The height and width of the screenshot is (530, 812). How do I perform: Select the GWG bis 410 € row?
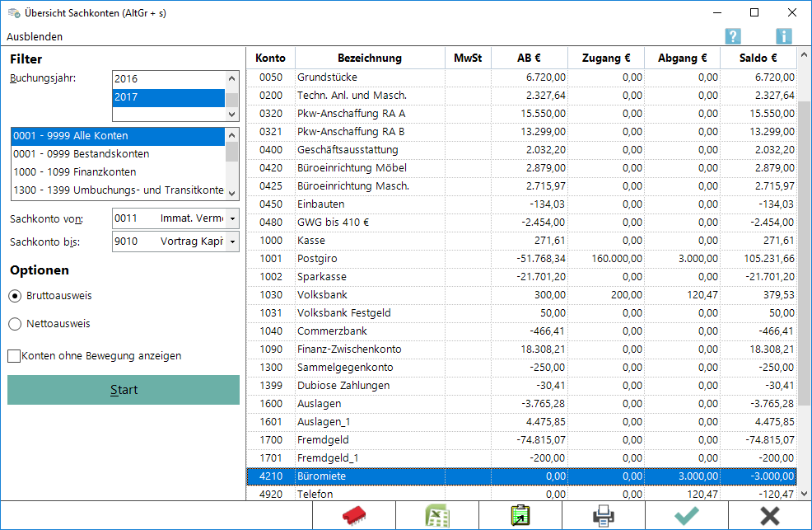coord(521,223)
